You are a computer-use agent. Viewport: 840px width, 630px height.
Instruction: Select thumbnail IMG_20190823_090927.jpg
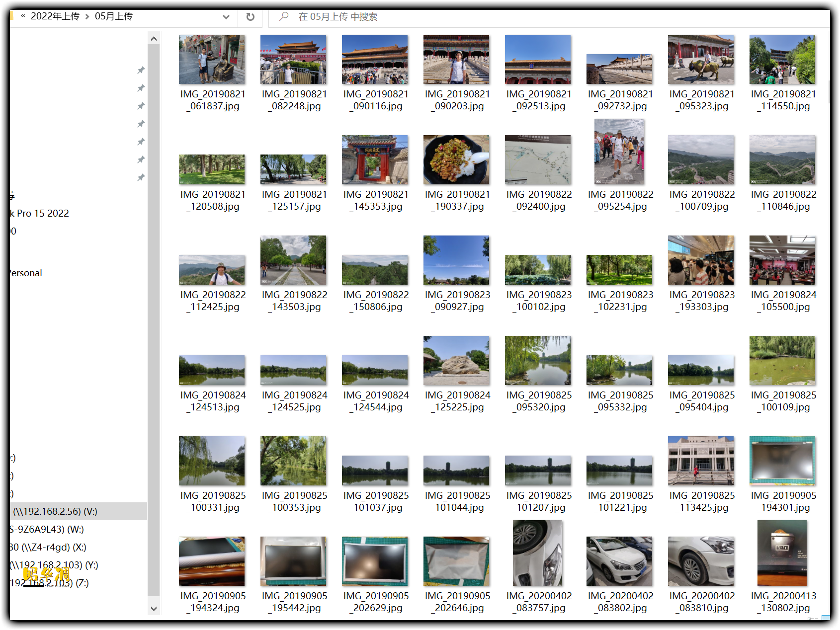pyautogui.click(x=457, y=260)
